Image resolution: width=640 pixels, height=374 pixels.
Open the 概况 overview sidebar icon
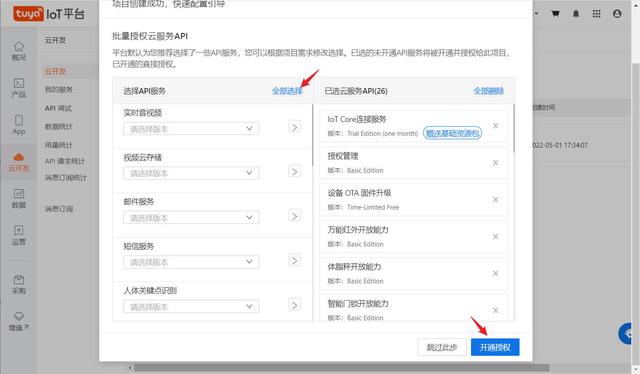coord(19,51)
